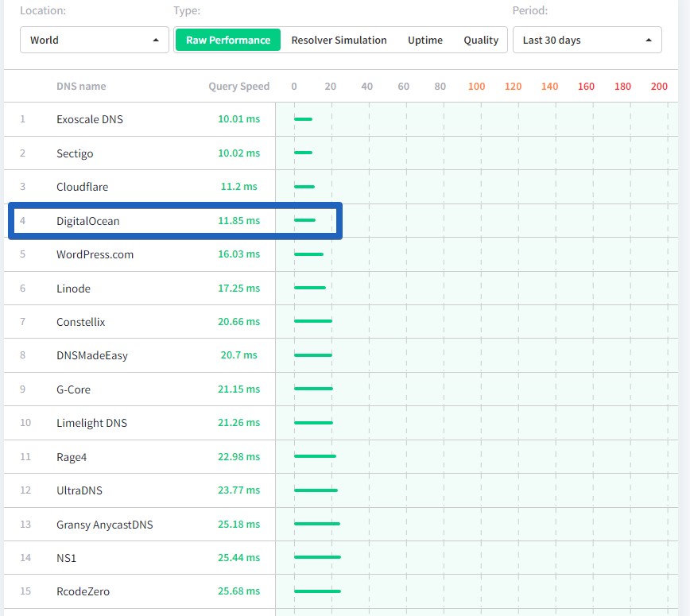Click the 23.77 ms query speed value
The height and width of the screenshot is (616, 690).
tap(239, 490)
